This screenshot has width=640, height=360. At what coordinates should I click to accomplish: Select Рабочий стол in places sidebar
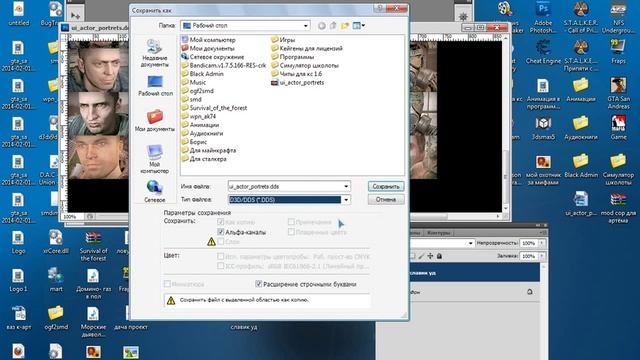click(155, 86)
